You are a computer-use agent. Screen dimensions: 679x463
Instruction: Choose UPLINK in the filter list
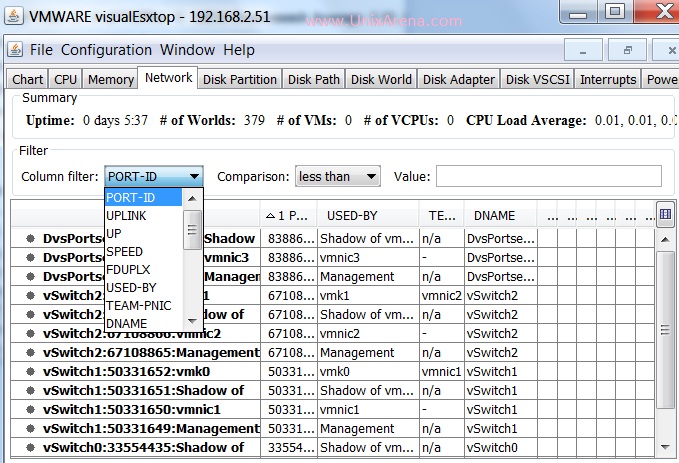tap(143, 216)
